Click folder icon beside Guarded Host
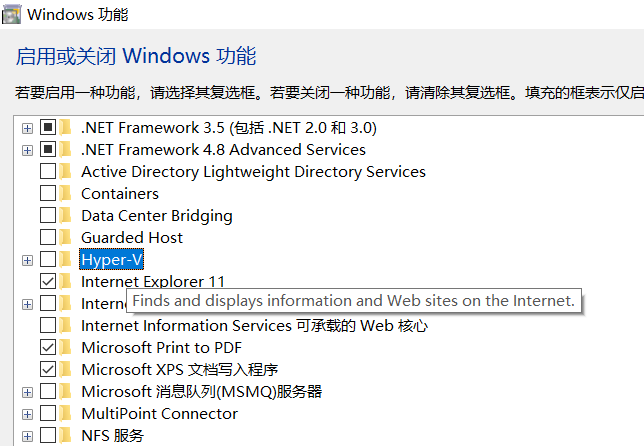This screenshot has height=446, width=644. coord(67,238)
